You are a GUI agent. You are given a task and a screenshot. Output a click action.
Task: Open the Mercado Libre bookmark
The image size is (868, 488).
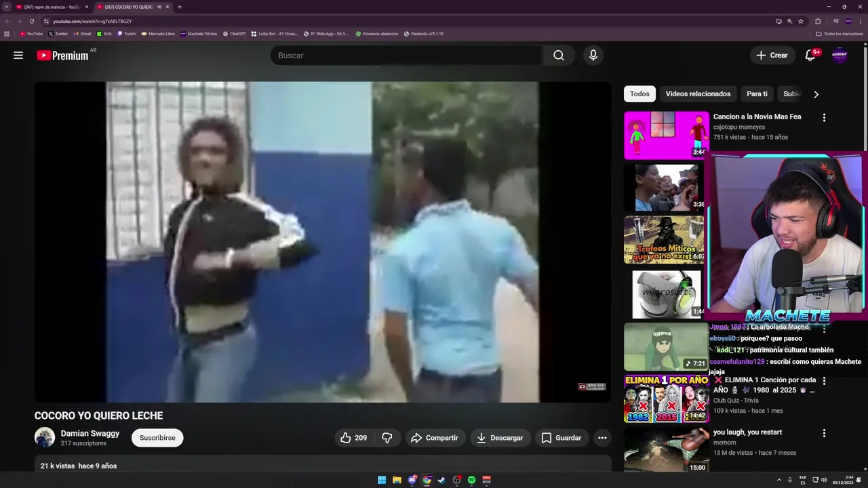[158, 34]
